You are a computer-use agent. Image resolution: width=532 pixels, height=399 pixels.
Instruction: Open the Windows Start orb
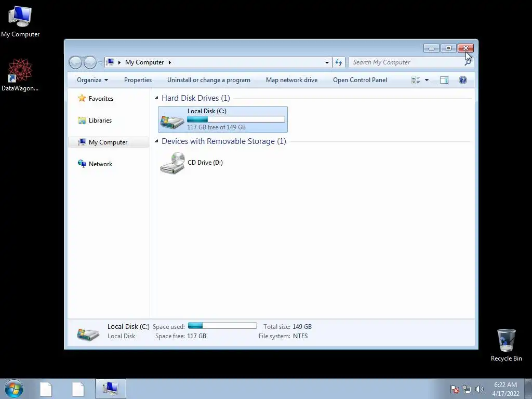point(14,389)
